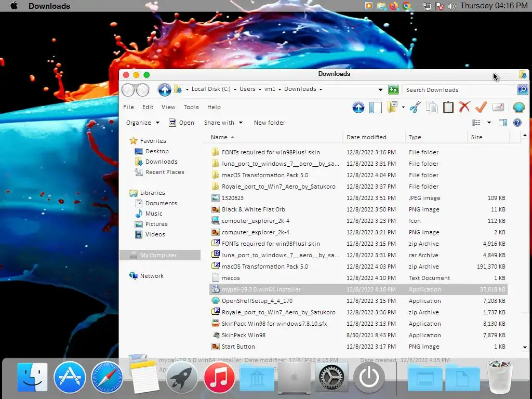Click the Open button in command bar

click(x=181, y=123)
